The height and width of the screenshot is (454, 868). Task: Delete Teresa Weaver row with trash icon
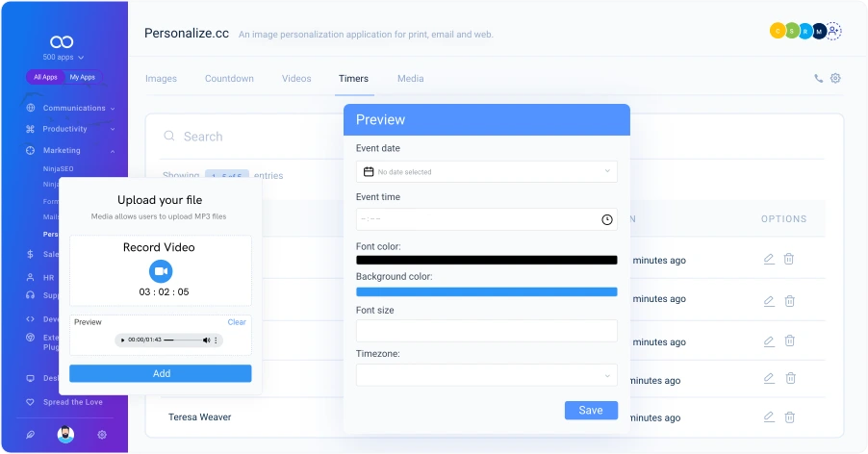789,417
